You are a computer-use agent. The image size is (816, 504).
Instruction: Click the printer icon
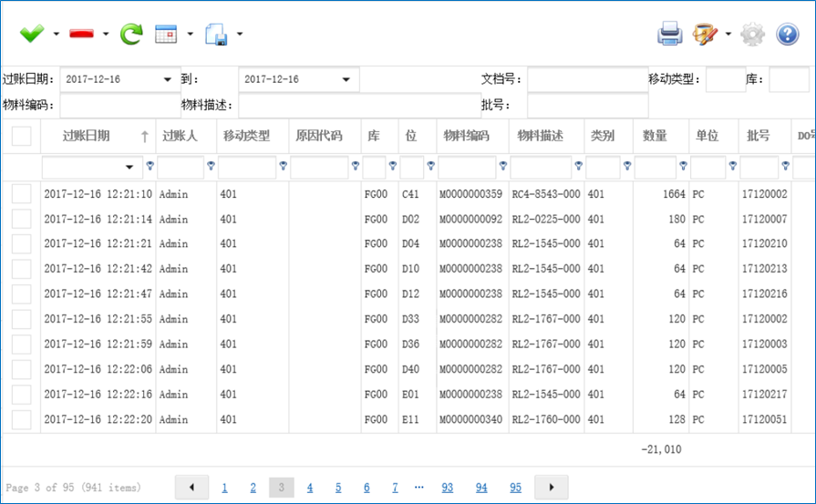tap(670, 35)
